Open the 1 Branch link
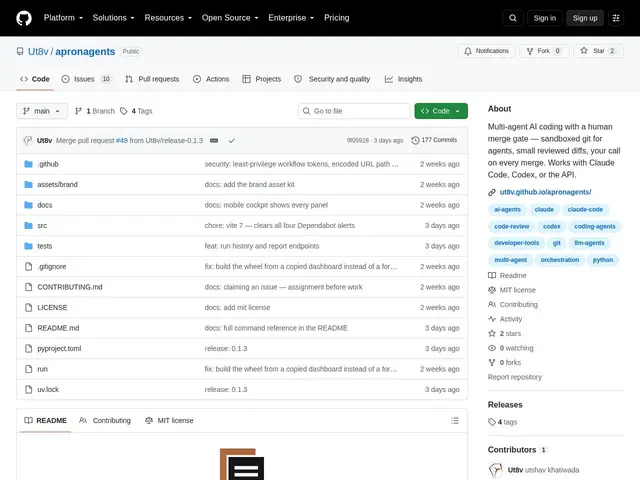The width and height of the screenshot is (640, 480). [95, 111]
